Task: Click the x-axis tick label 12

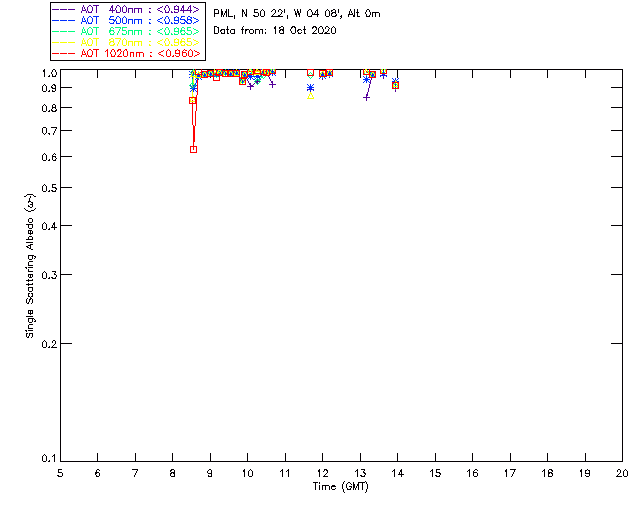Action: 322,473
